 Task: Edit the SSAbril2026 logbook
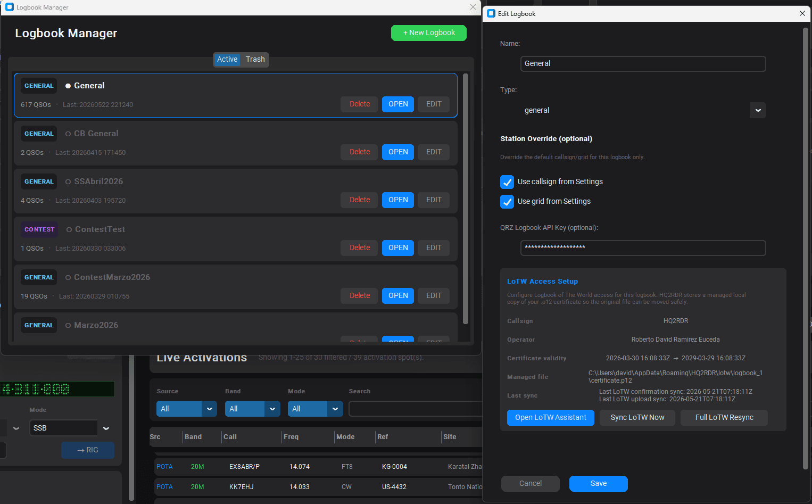434,200
